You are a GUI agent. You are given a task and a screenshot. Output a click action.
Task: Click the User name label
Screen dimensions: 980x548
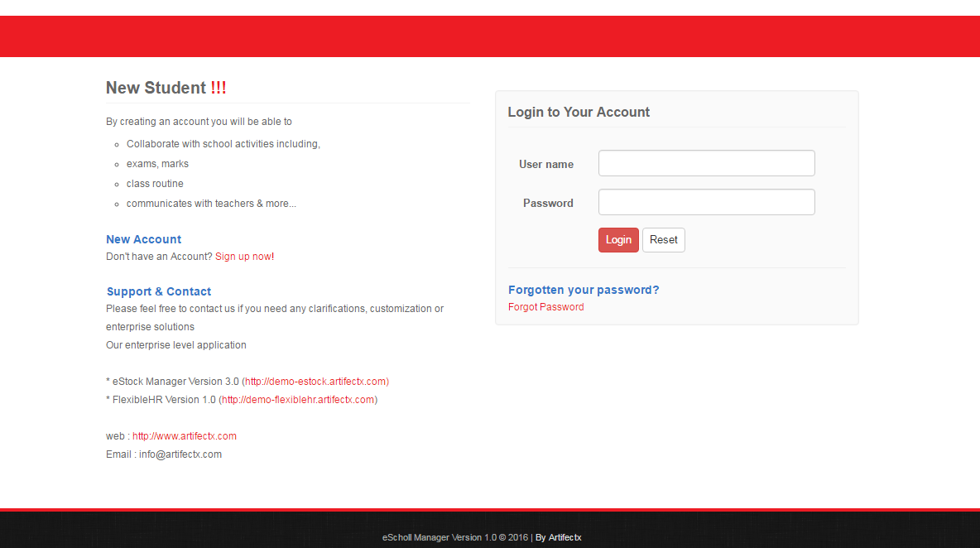point(546,164)
